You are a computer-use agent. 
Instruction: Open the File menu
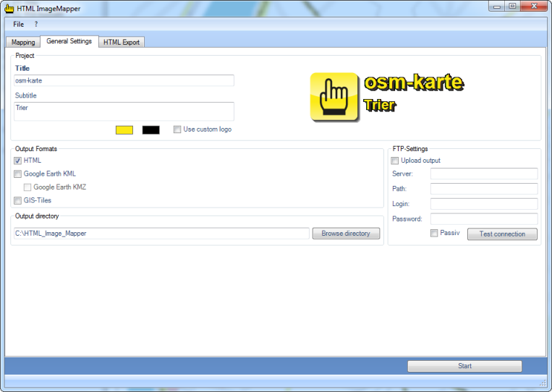(x=18, y=24)
